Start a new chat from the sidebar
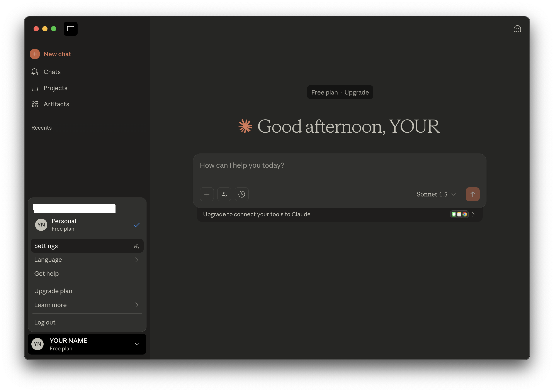 [x=57, y=54]
